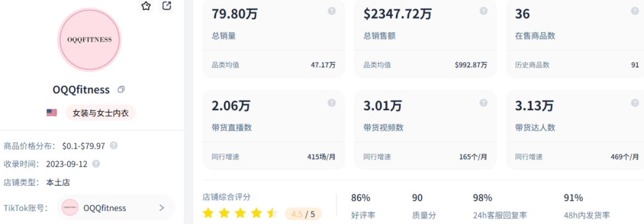Image resolution: width=644 pixels, height=224 pixels.
Task: Click the 历史商品数 value 91
Action: (635, 65)
